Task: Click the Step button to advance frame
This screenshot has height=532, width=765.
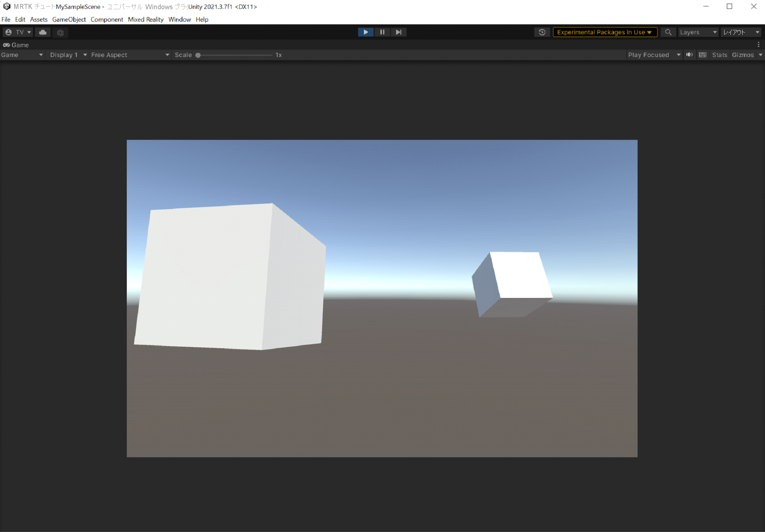Action: point(398,32)
